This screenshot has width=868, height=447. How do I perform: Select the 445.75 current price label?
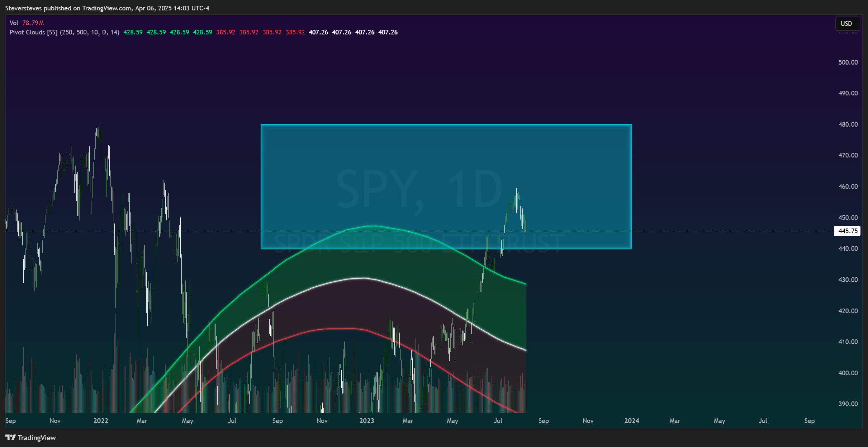847,231
